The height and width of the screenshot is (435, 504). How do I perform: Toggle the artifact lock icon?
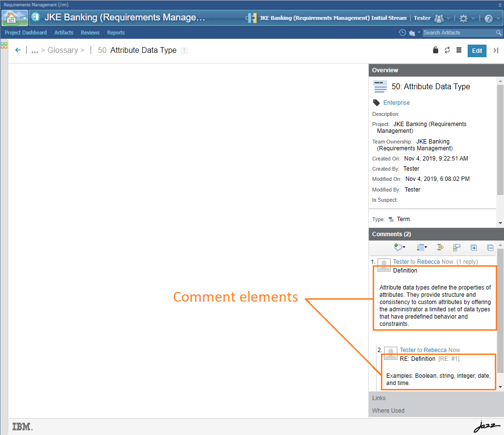436,50
